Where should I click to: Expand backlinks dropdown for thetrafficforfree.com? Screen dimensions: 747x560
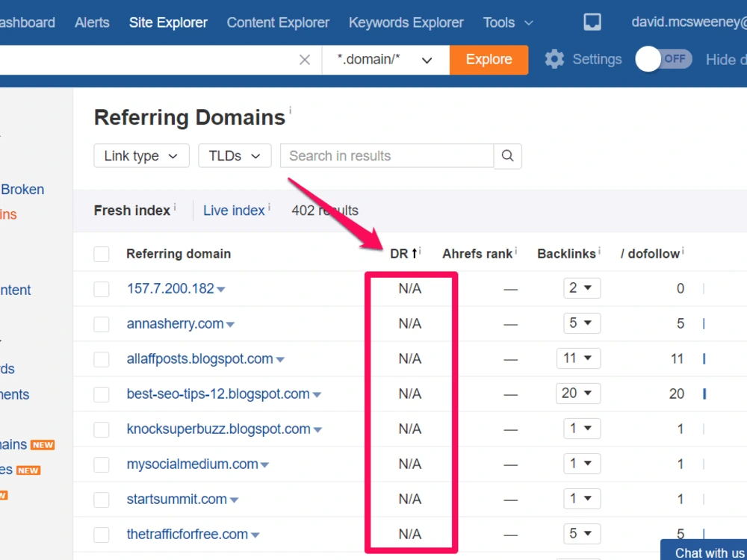click(582, 533)
